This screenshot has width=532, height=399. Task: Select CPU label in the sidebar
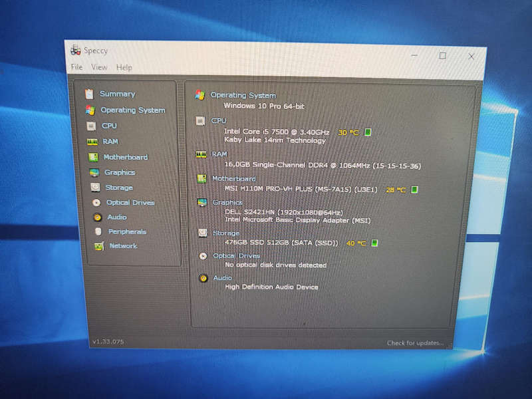click(109, 126)
